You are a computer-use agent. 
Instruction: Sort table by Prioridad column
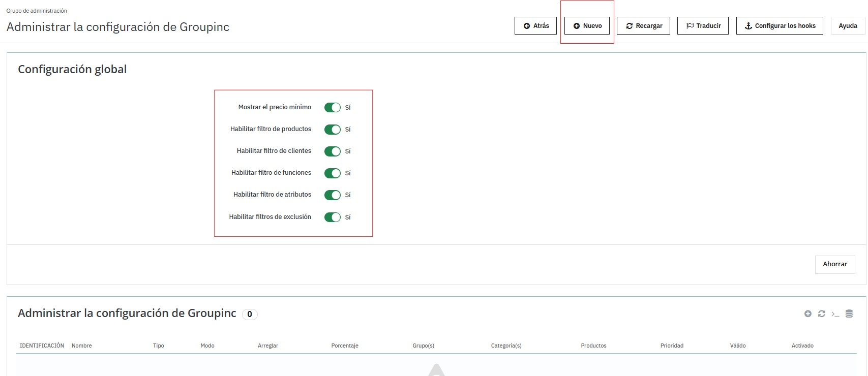point(672,346)
